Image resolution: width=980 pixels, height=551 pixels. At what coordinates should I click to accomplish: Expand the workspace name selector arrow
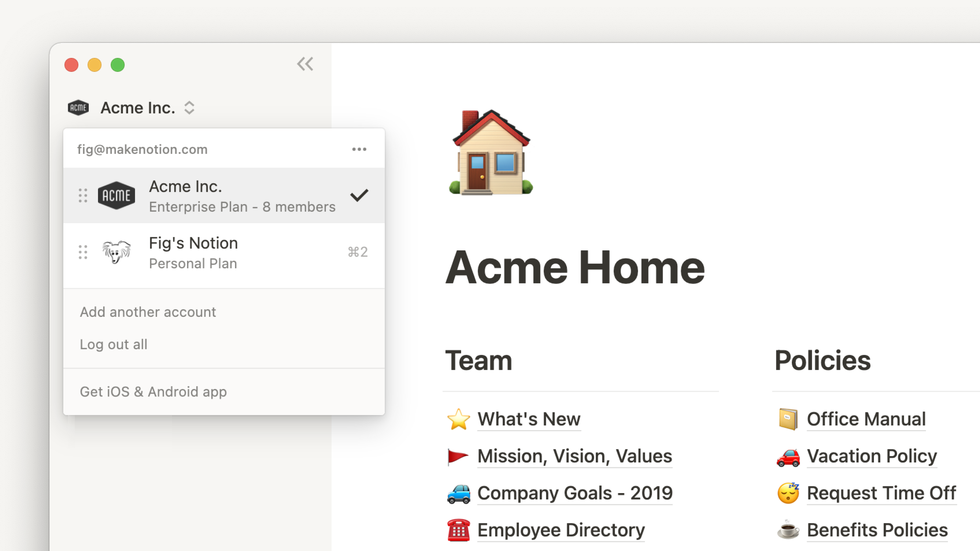[x=190, y=108]
